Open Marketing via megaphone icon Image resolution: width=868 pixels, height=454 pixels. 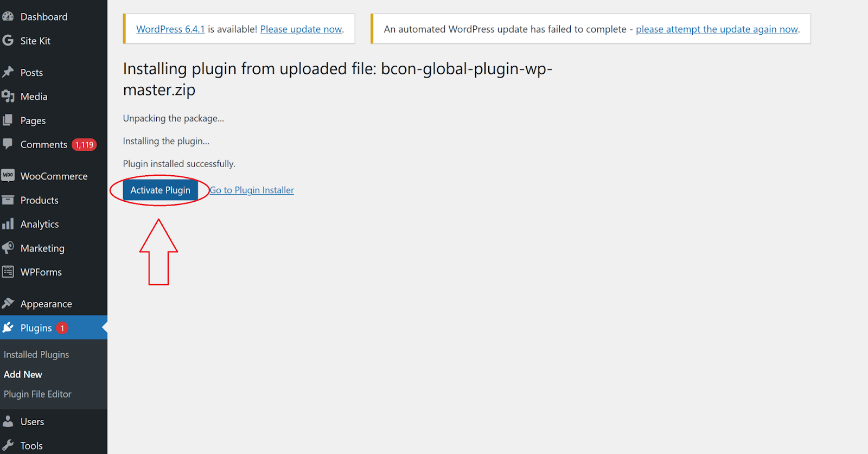8,248
